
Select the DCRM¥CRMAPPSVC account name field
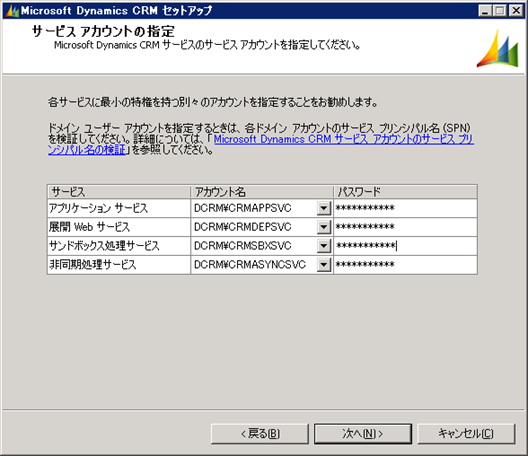tap(254, 208)
